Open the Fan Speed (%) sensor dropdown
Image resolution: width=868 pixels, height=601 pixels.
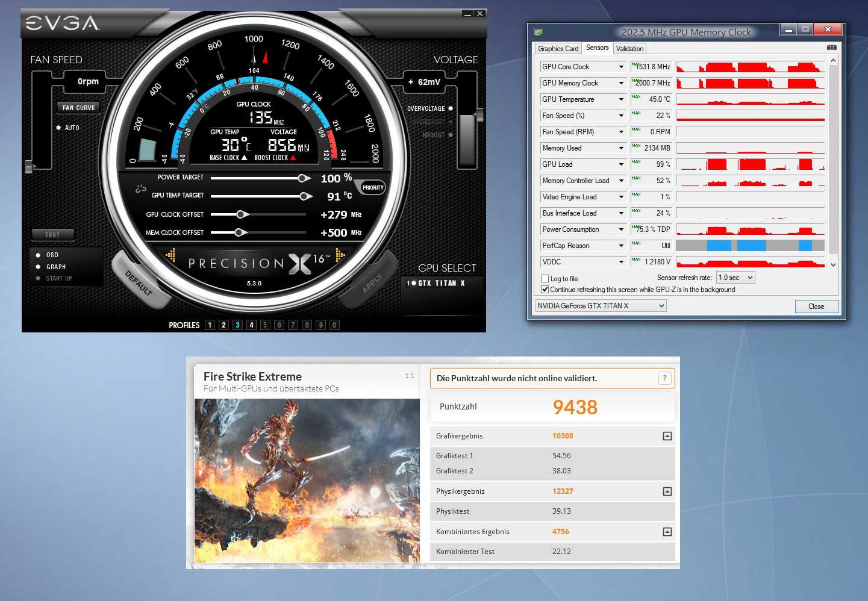click(621, 116)
